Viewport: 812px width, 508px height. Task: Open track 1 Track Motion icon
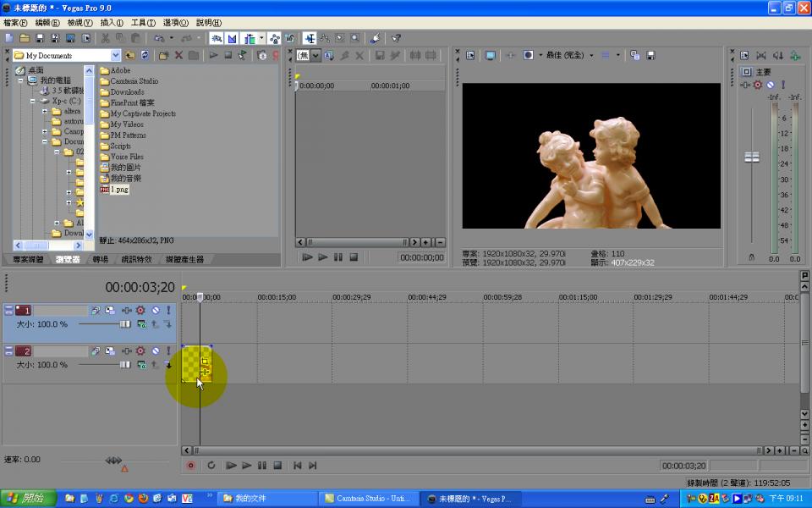[96, 311]
